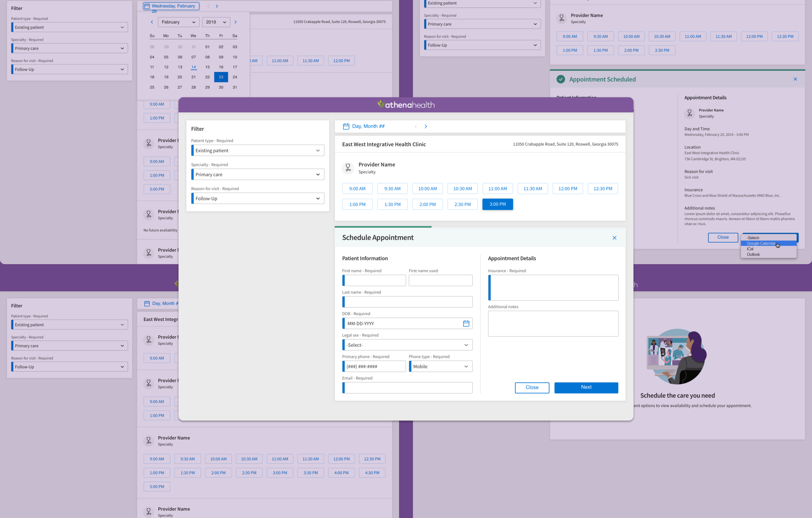The image size is (812, 518).
Task: Expand the Legal sex -Select- dropdown
Action: [x=407, y=345]
